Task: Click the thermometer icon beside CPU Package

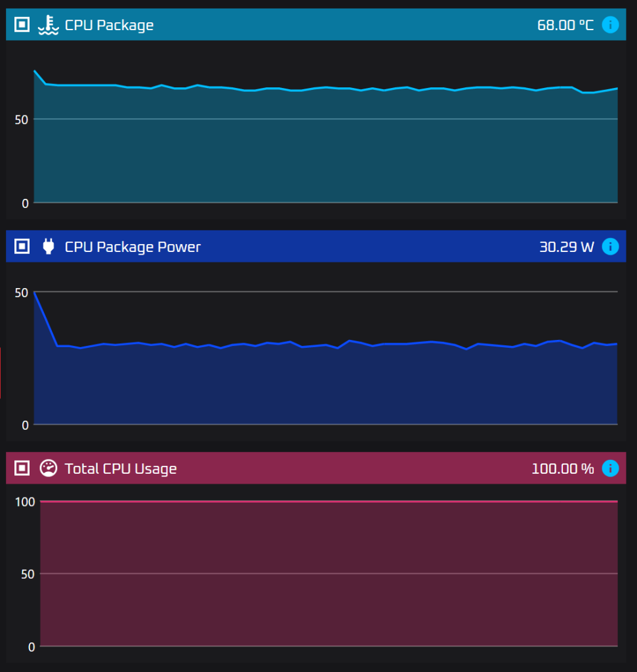Action: coord(48,25)
